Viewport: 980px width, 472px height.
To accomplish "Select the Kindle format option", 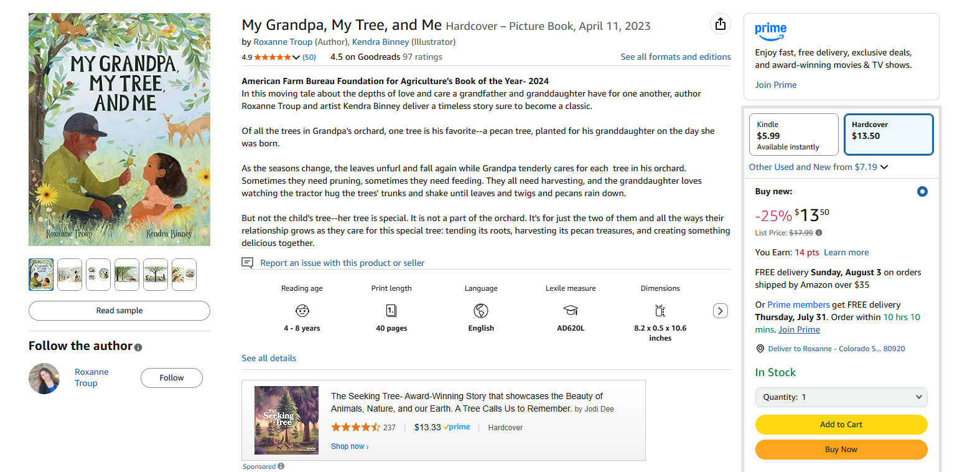I will [793, 135].
